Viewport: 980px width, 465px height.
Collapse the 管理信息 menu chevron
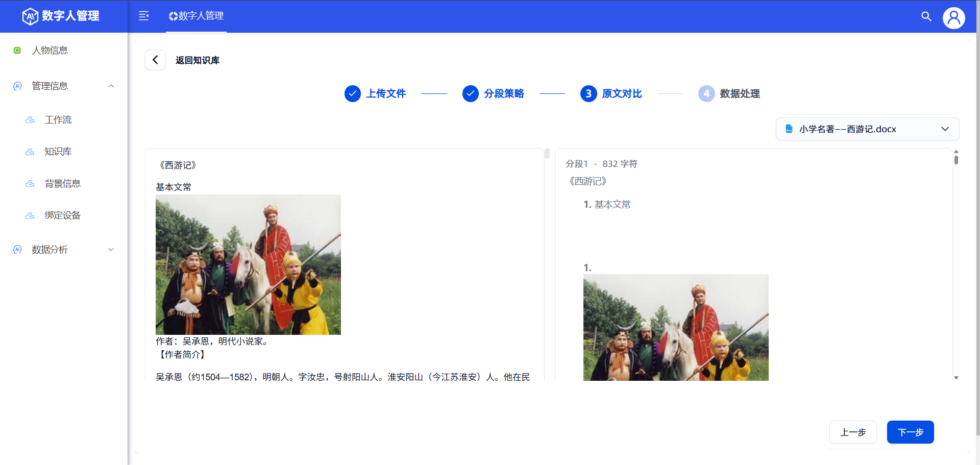pos(111,86)
